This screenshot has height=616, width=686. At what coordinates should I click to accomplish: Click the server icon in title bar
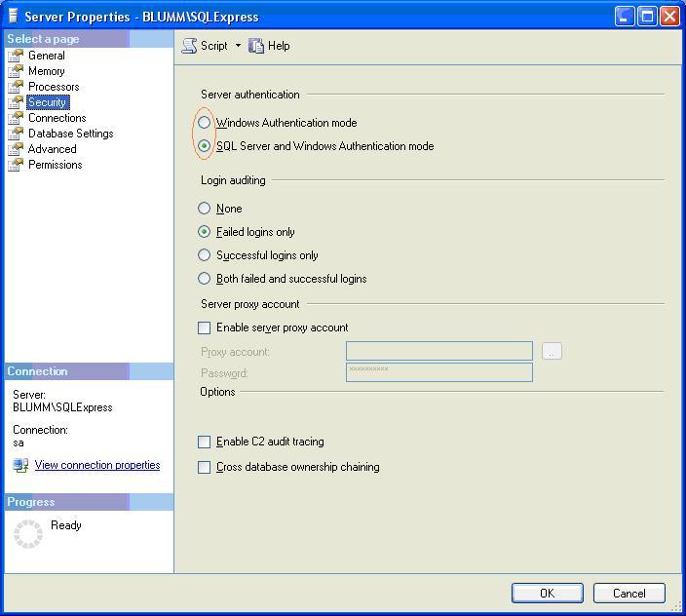13,17
